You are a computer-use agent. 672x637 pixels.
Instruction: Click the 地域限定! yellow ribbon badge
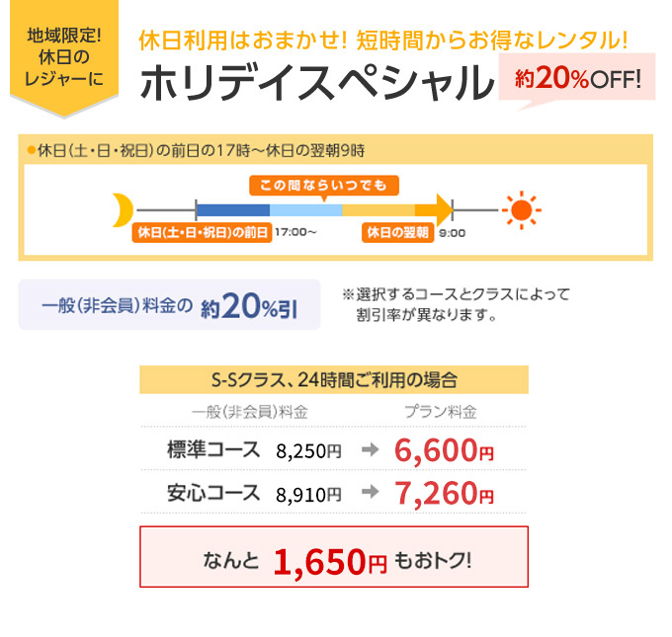pyautogui.click(x=64, y=58)
